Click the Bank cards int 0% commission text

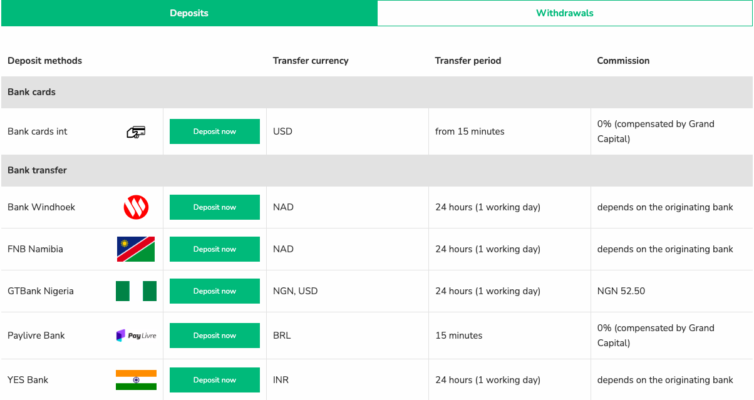click(x=655, y=131)
